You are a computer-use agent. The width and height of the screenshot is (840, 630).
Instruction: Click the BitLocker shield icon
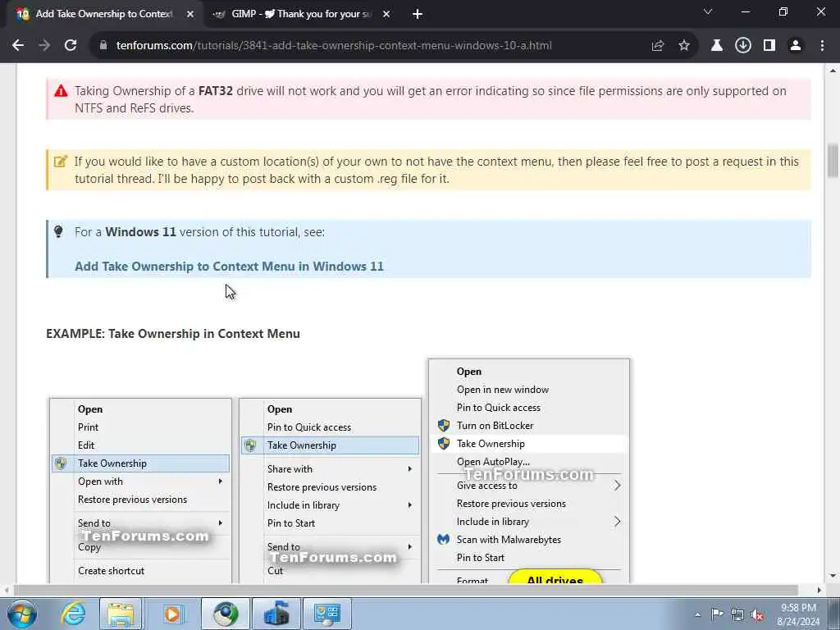[444, 426]
